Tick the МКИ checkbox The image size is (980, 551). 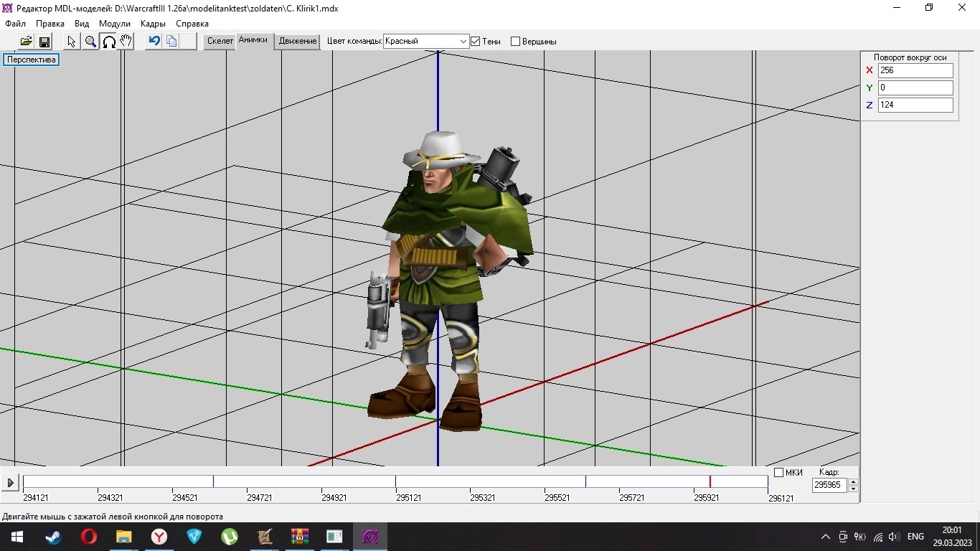coord(778,473)
